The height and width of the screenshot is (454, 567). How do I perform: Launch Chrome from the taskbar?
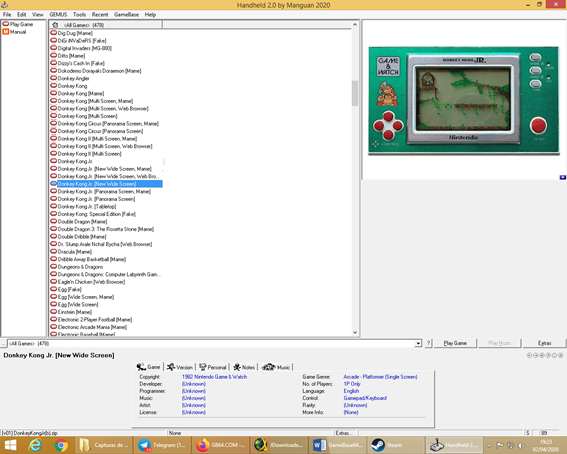tap(61, 445)
